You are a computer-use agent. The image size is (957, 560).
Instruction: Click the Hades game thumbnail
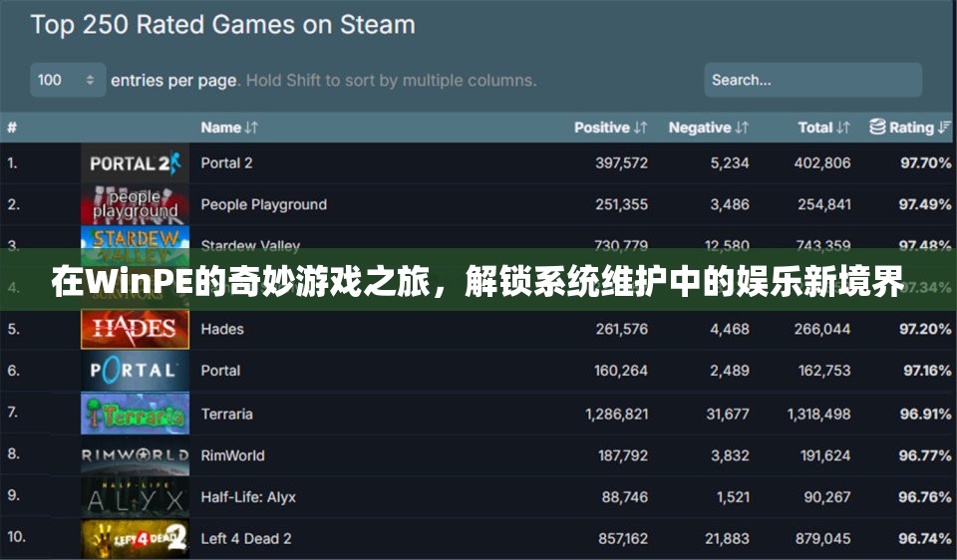[x=135, y=330]
